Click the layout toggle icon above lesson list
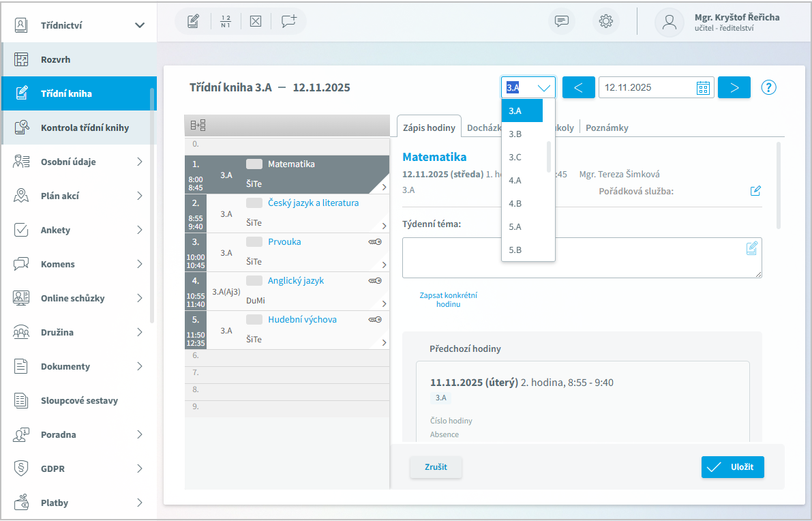812x521 pixels. [198, 125]
